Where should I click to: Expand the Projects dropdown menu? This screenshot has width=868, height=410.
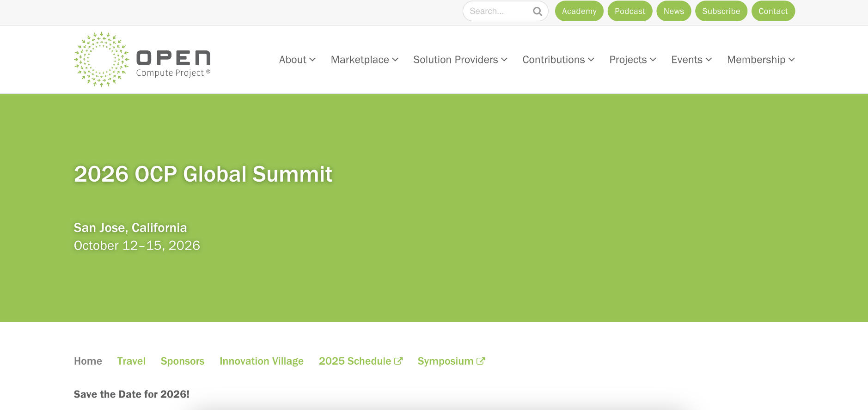pos(633,60)
